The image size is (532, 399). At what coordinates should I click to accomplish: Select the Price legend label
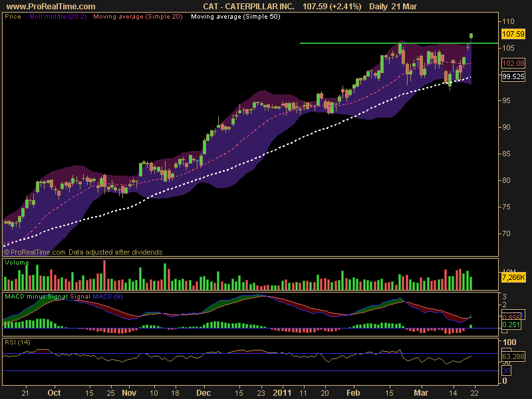[x=13, y=16]
